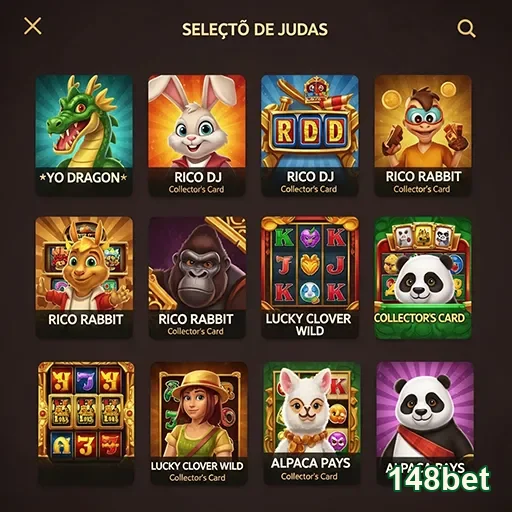This screenshot has height=512, width=512.
Task: Select the white bunny Rico DJ card
Action: [x=197, y=135]
